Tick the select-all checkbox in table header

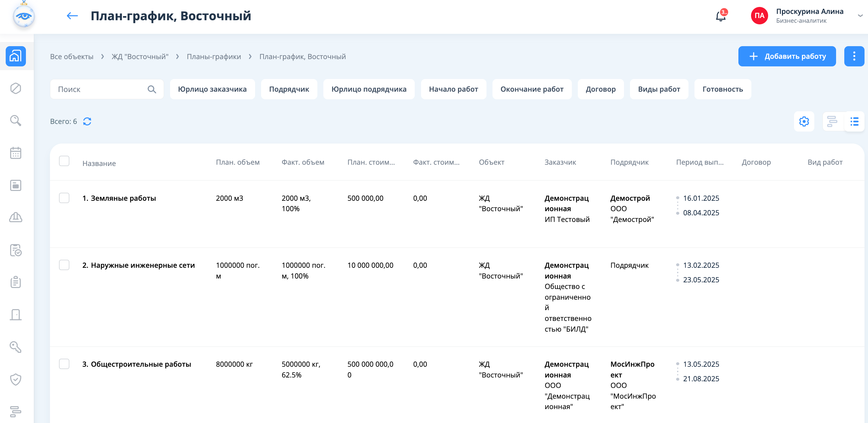coord(64,161)
